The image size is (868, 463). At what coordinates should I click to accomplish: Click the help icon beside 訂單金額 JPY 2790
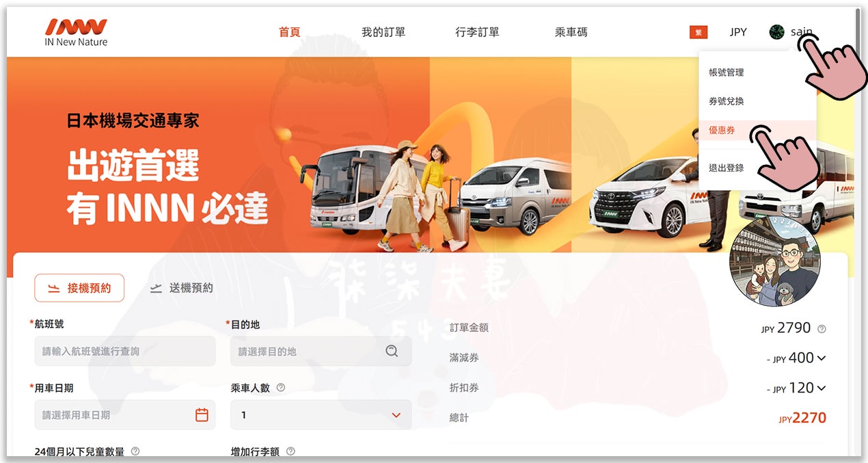pyautogui.click(x=822, y=329)
